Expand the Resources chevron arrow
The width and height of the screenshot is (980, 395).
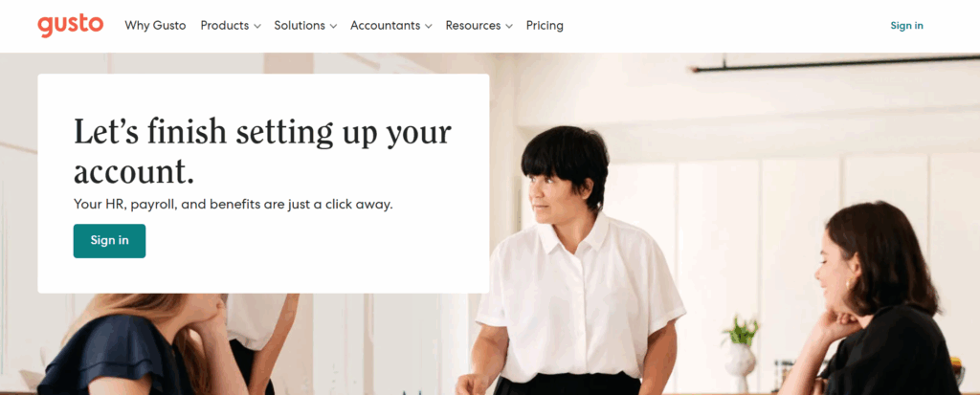(x=509, y=26)
